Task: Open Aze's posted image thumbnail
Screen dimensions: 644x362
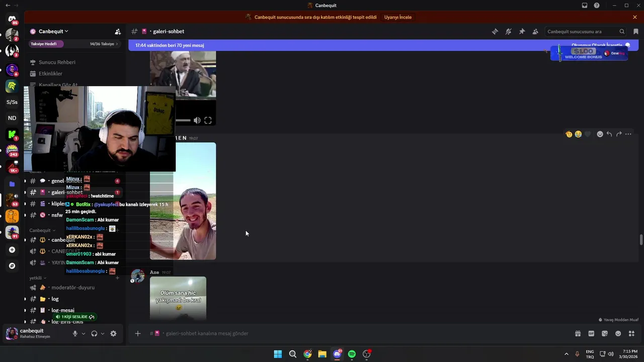Action: (178, 299)
